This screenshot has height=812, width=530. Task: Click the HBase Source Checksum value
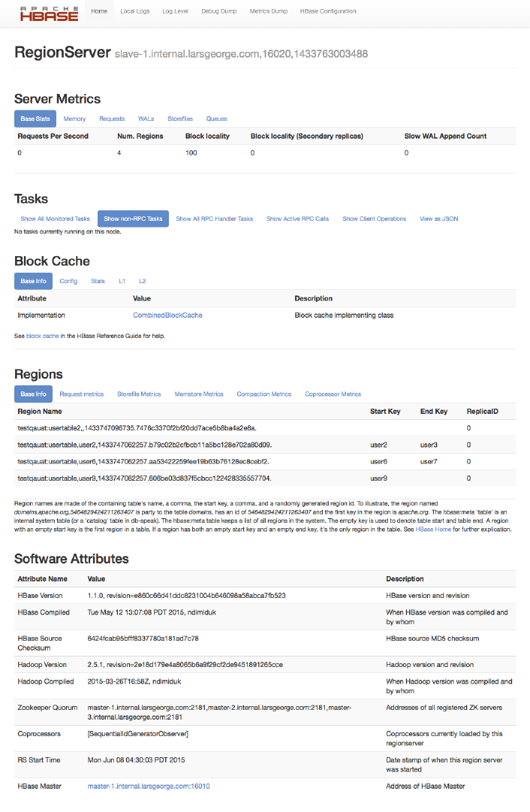[143, 638]
